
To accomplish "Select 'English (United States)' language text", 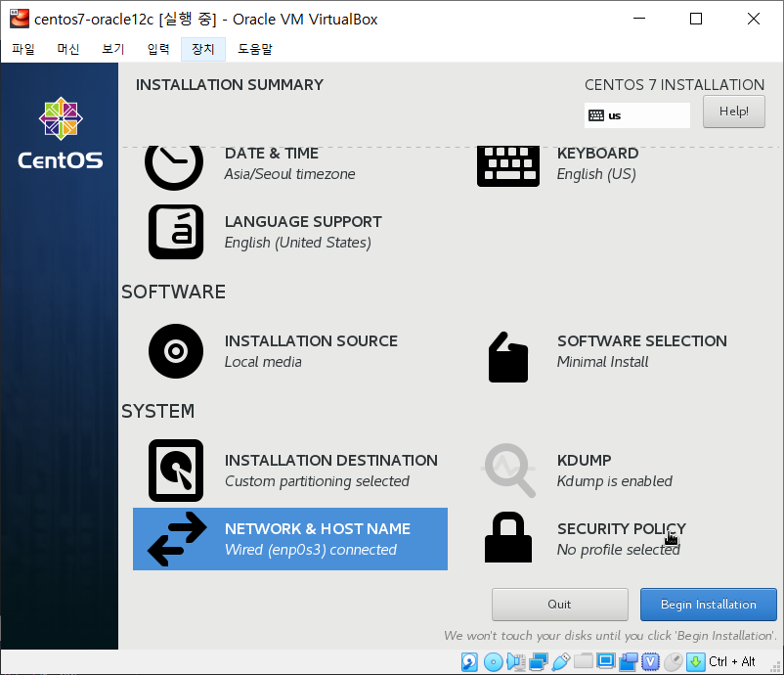I will pyautogui.click(x=297, y=243).
